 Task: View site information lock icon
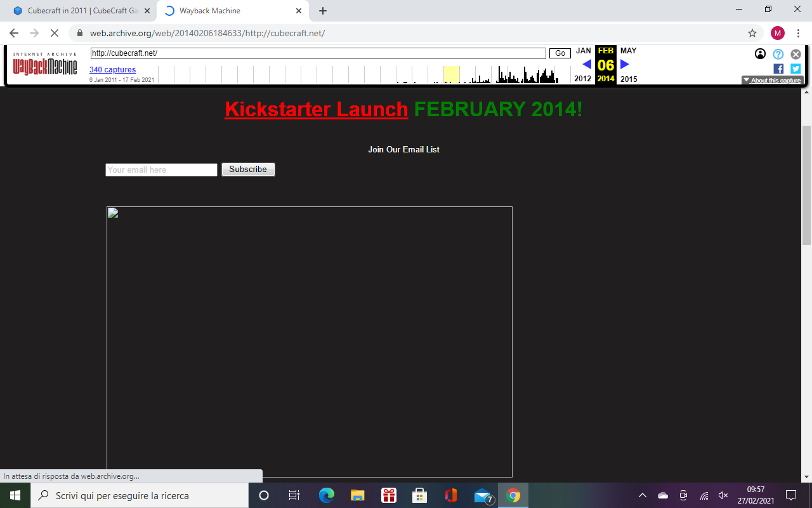80,33
